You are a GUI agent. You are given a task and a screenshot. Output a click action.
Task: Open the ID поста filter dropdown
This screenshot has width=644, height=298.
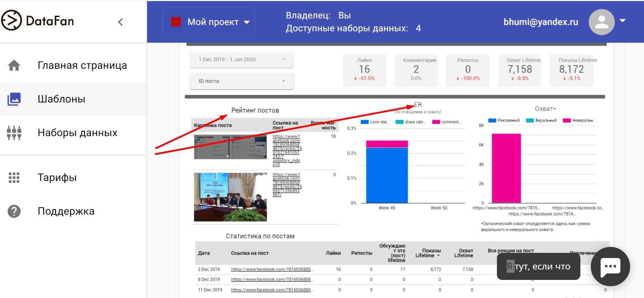pos(242,81)
